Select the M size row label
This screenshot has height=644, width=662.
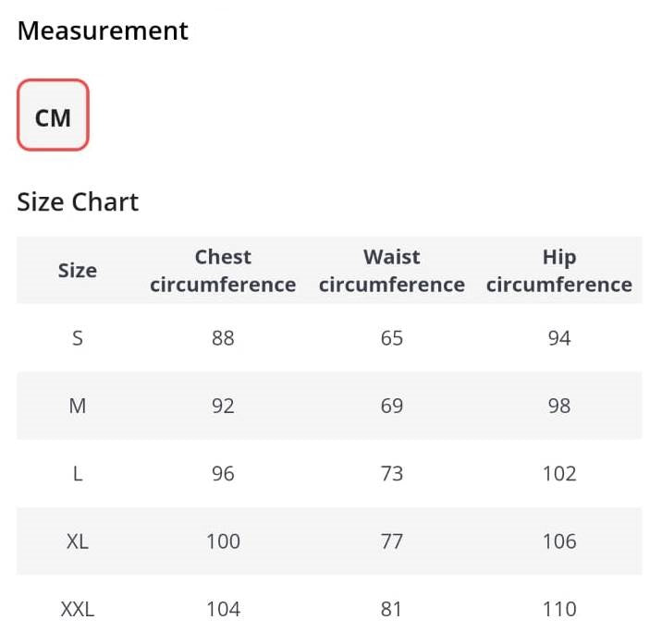[x=78, y=406]
